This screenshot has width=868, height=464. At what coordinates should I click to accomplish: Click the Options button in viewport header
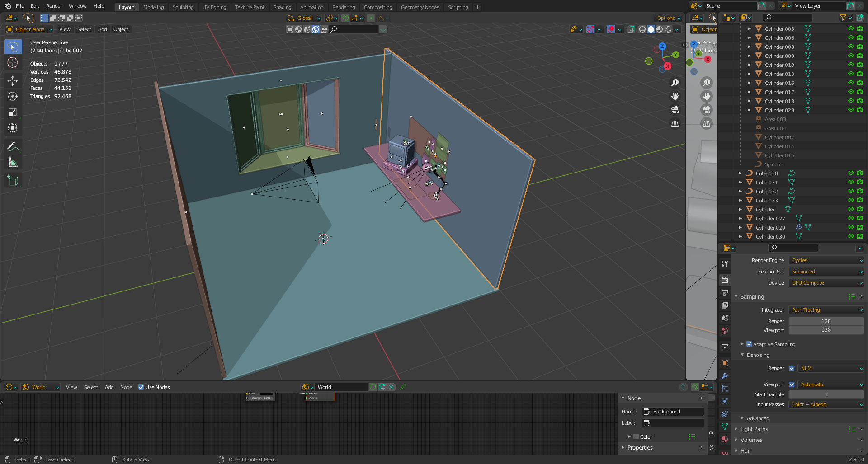(x=669, y=18)
